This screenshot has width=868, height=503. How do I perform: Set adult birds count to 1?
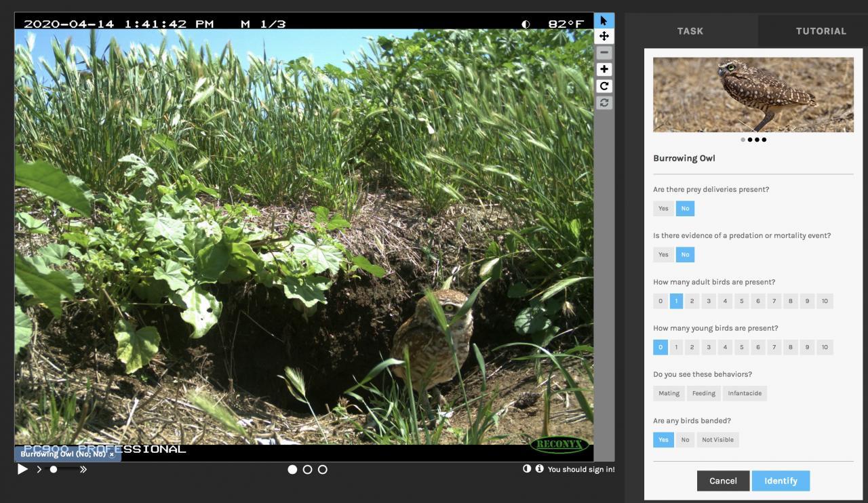[x=676, y=301]
